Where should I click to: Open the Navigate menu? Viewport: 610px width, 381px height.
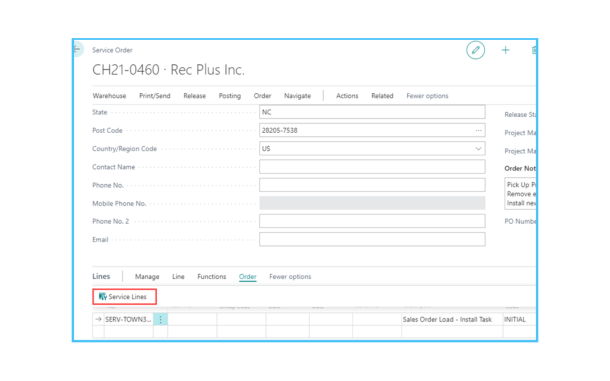297,96
